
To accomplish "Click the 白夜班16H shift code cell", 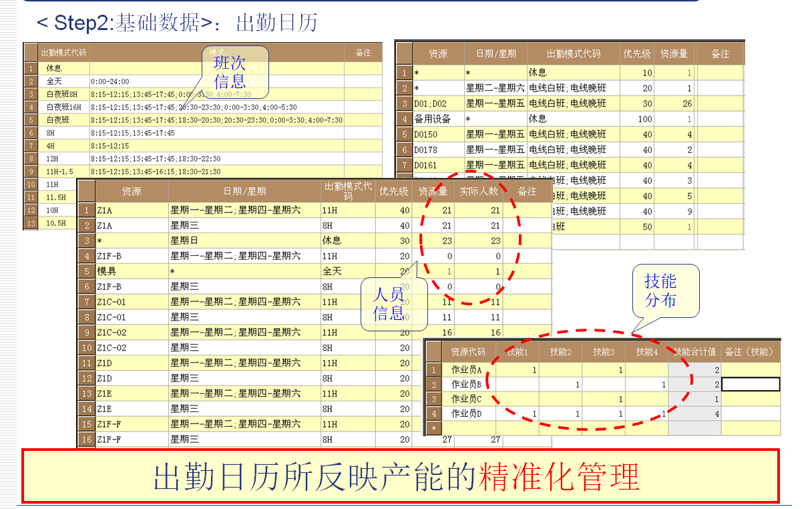I will (x=63, y=107).
